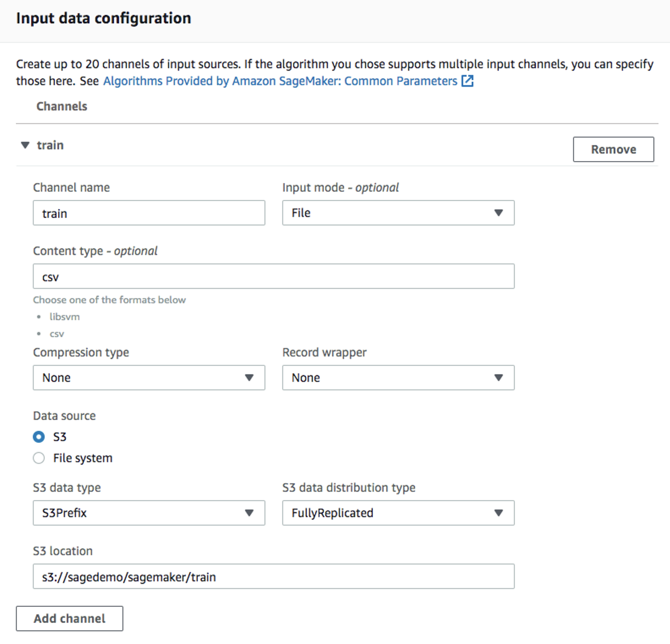Open the Algorithms Common Parameters external link icon
670x644 pixels.
pyautogui.click(x=468, y=81)
